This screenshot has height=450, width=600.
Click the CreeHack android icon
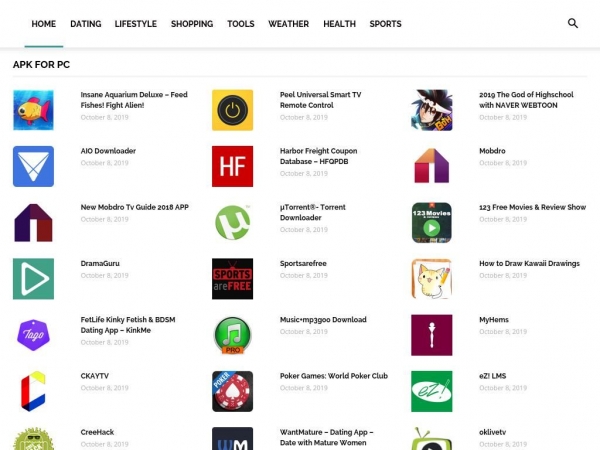[33, 439]
